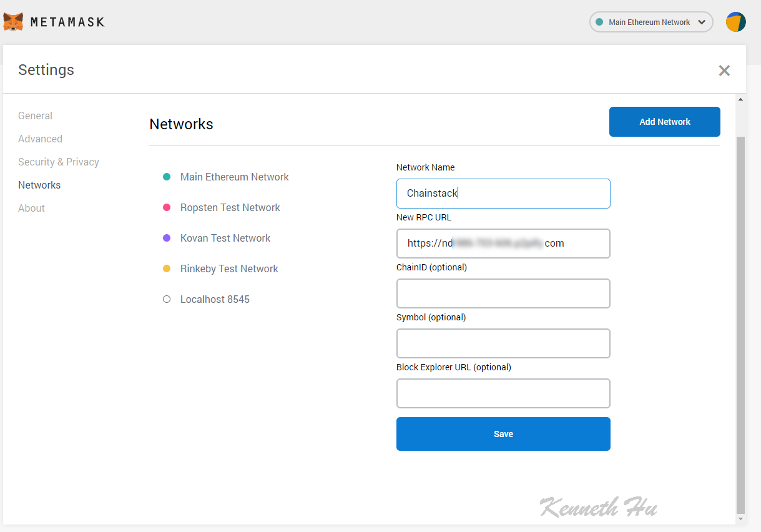Click the MetaMask fox logo
The image size is (761, 532).
[x=13, y=22]
